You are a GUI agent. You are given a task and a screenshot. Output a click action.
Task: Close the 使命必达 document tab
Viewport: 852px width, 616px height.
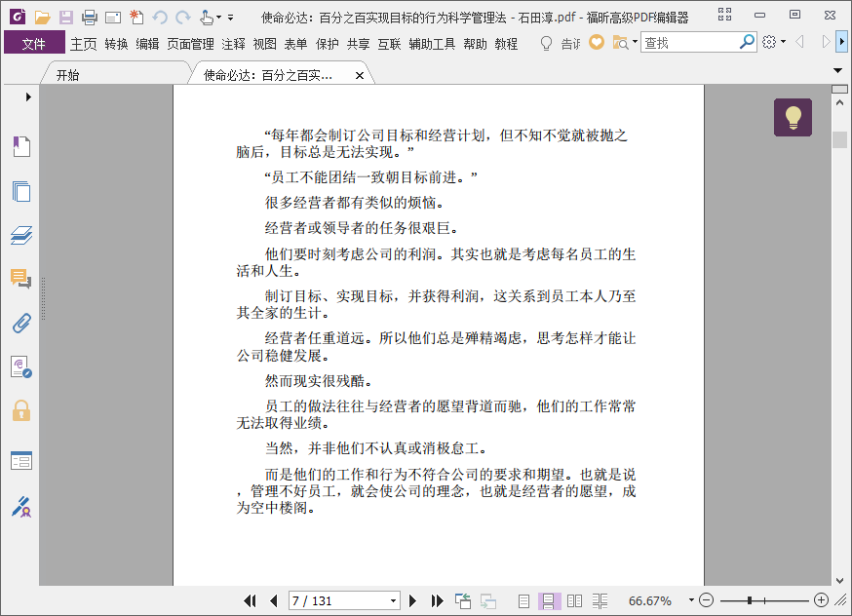click(x=359, y=75)
